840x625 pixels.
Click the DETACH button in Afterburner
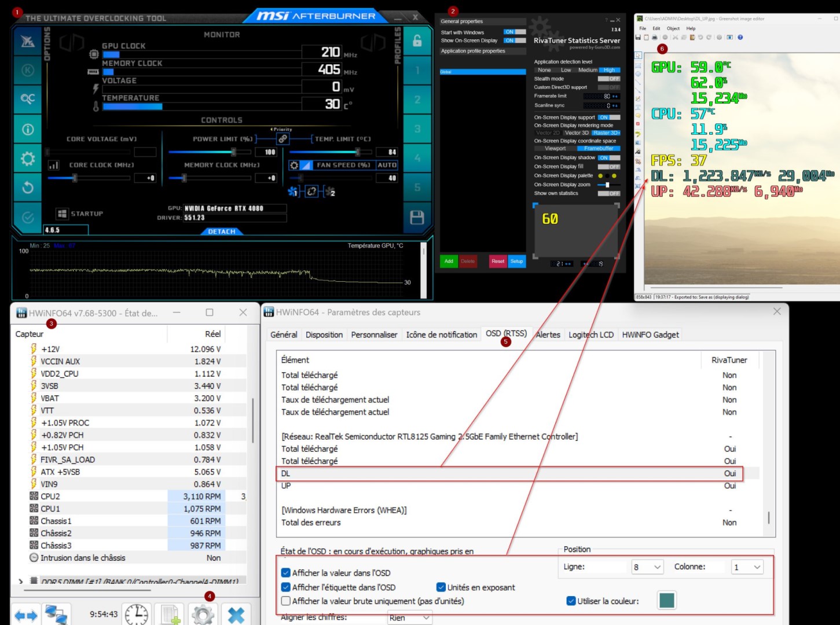click(x=222, y=231)
